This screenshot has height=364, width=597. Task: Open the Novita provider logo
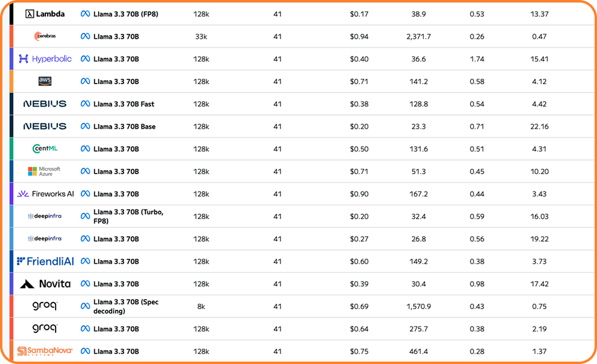45,284
